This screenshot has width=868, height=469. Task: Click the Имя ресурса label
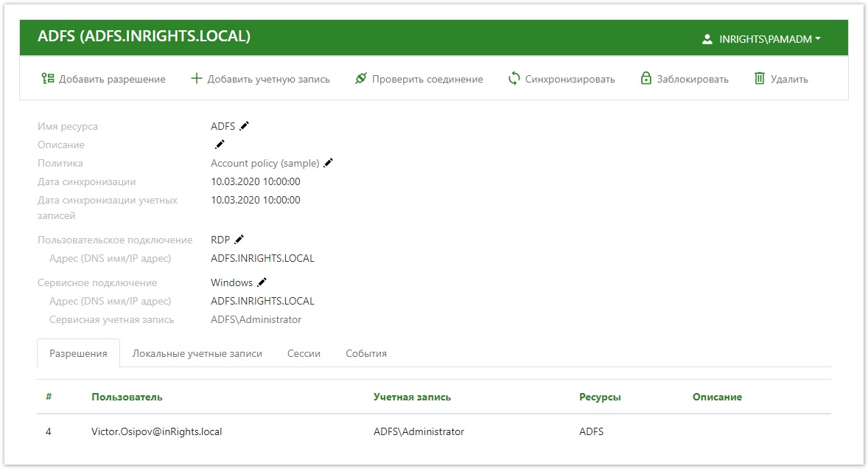(x=68, y=126)
